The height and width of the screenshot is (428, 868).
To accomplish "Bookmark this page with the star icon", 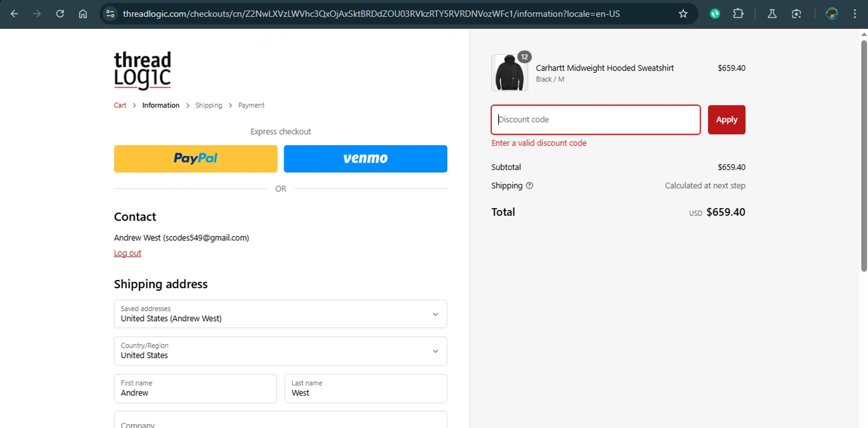I will click(x=683, y=14).
